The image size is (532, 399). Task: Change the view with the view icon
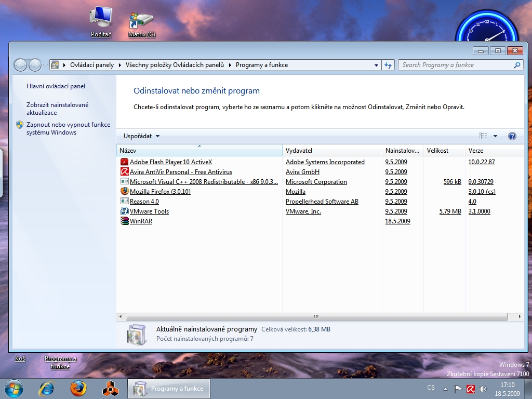point(483,136)
